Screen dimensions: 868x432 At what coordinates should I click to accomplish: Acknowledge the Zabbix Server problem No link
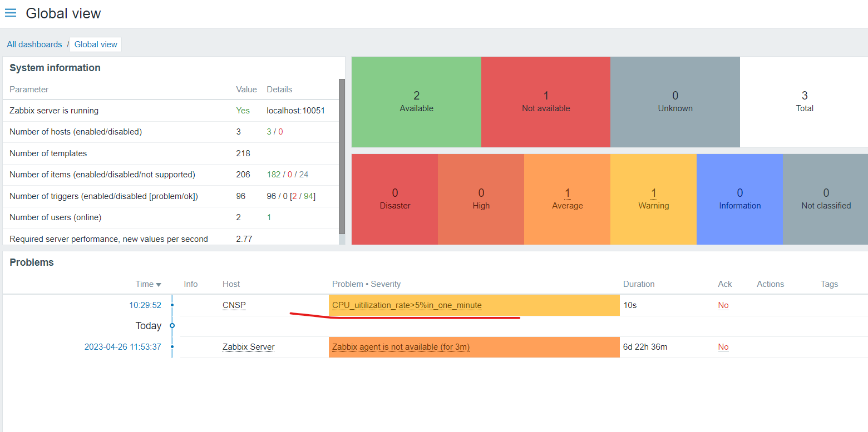tap(723, 347)
